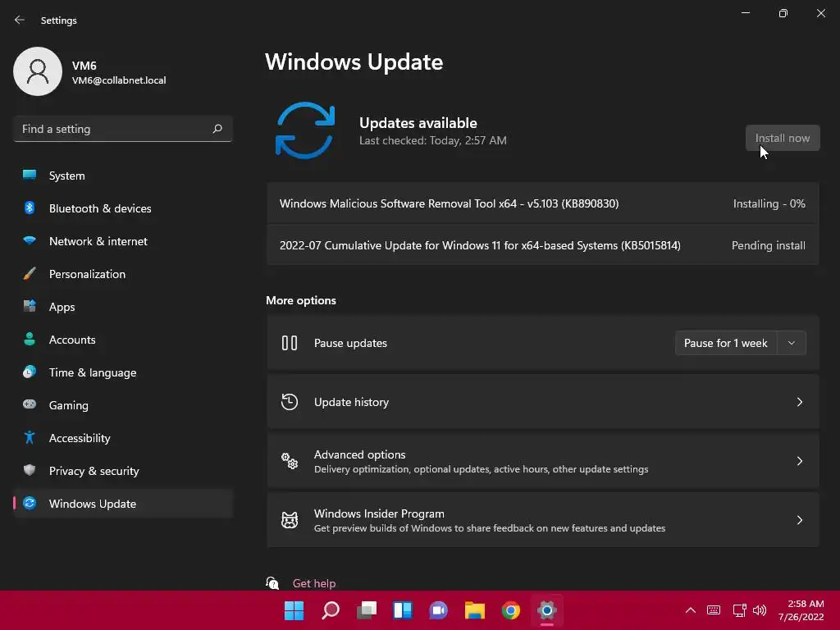Click the search magnifier in Find a setting
The image size is (840, 630).
click(217, 129)
